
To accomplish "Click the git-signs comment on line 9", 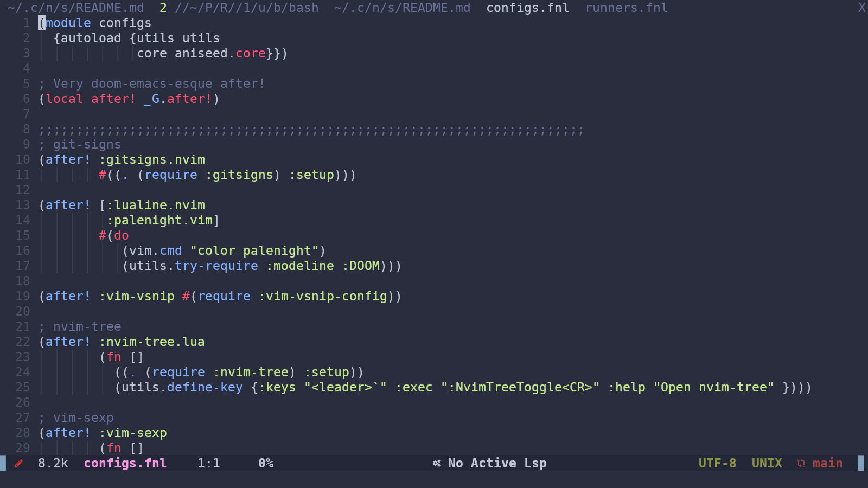I will (x=80, y=144).
